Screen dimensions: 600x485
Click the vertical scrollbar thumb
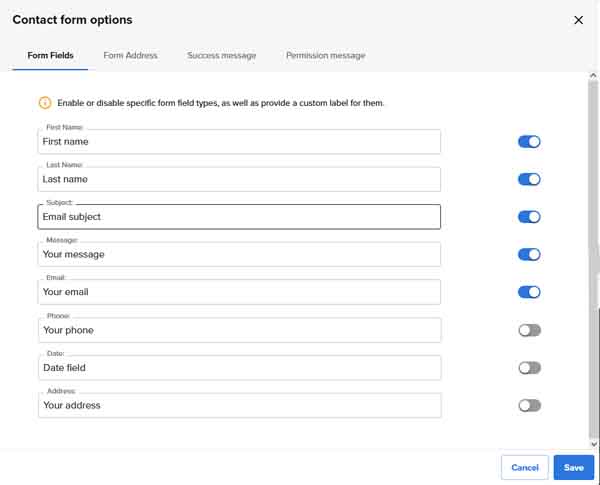click(593, 258)
